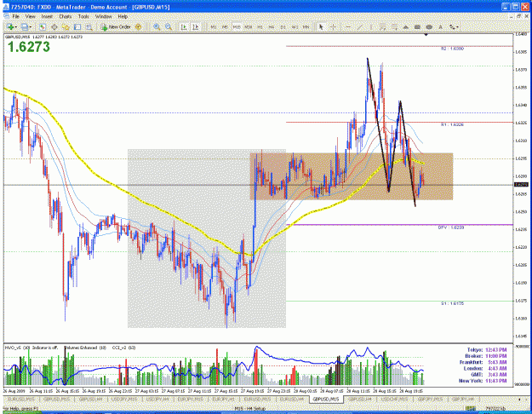Open the Help menu
The image size is (532, 414).
(123, 16)
